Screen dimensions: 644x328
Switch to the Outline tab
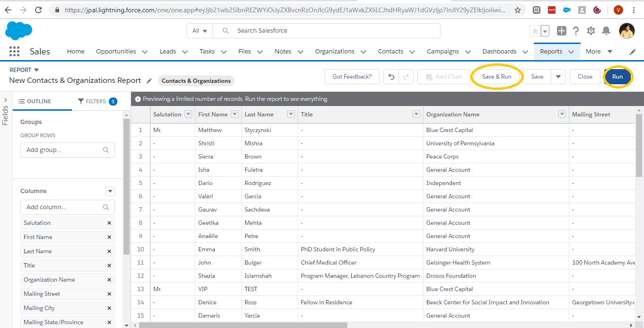(35, 101)
